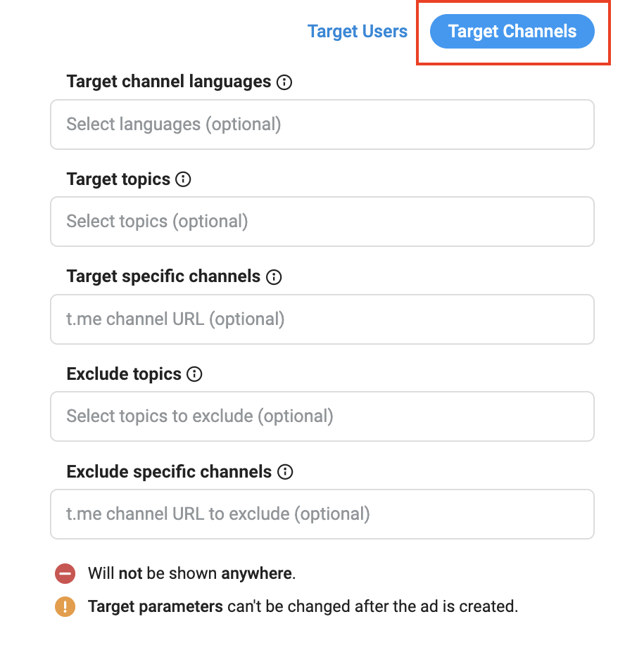Click info icon beside Exclude topics

click(194, 374)
